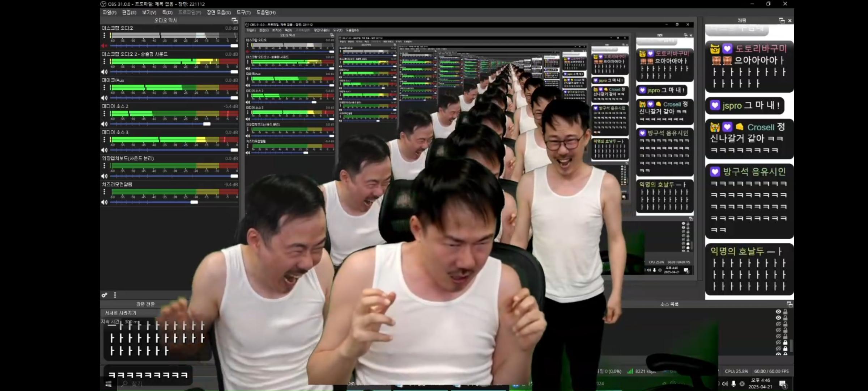868x391 pixels.
Task: Mute the 외장캡쳐보드(사운드 분리) channel
Action: 105,176
